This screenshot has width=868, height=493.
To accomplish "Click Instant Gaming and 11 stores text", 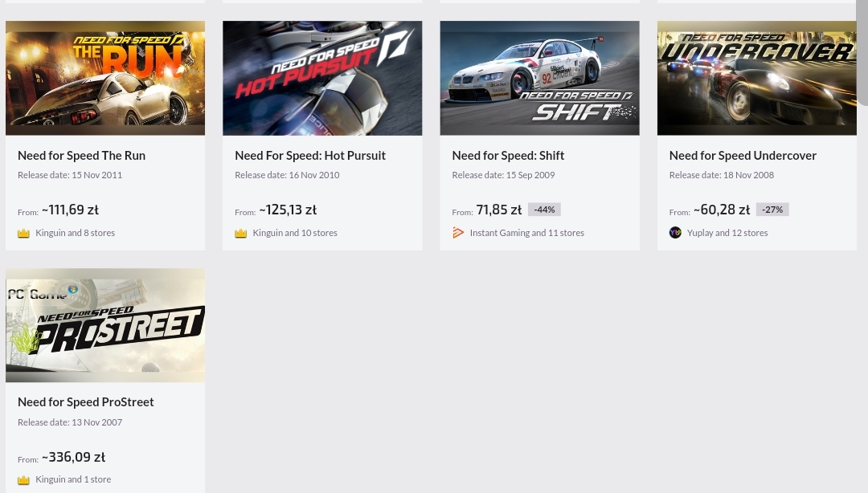I will [526, 233].
